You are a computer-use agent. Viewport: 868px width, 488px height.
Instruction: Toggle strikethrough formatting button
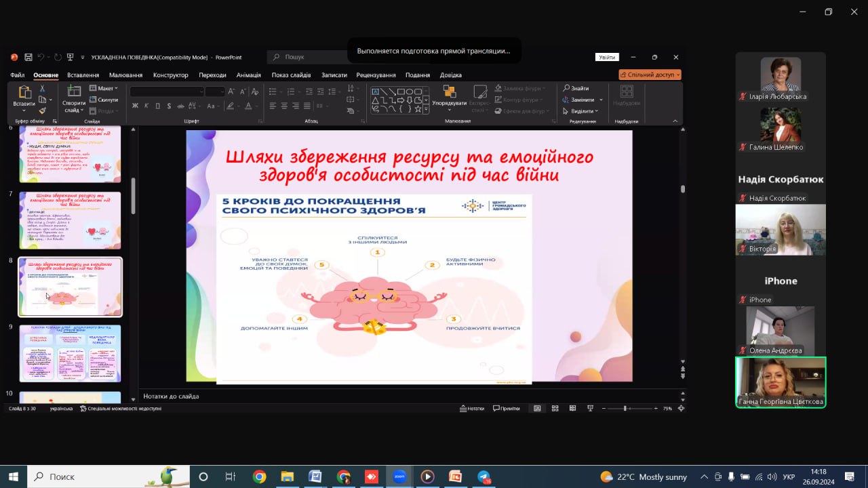click(181, 106)
